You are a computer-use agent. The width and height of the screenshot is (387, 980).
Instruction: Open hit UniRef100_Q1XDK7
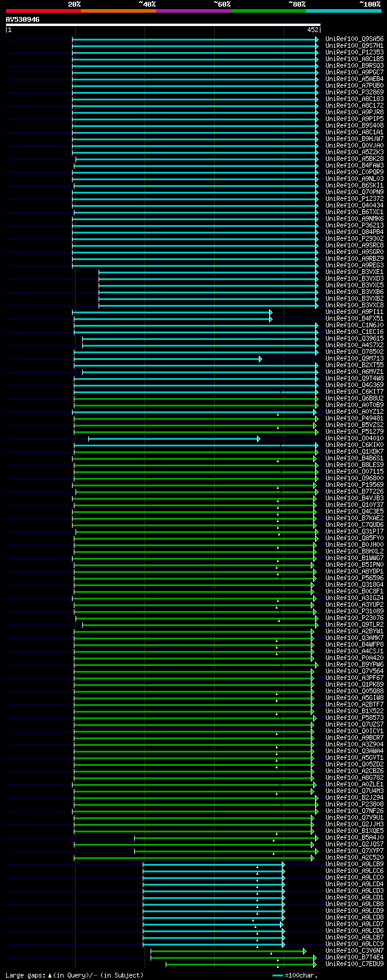click(354, 451)
